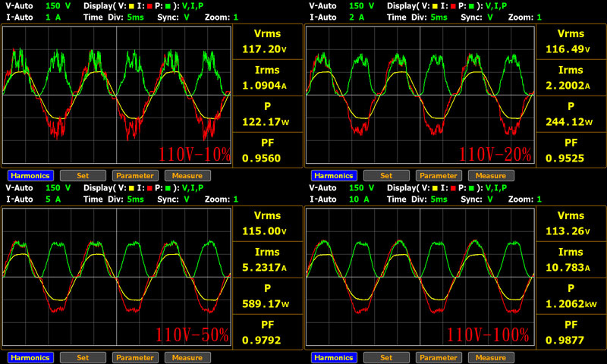The width and height of the screenshot is (607, 364).
Task: Open Harmonics in the 110V-100% panel
Action: tap(334, 357)
